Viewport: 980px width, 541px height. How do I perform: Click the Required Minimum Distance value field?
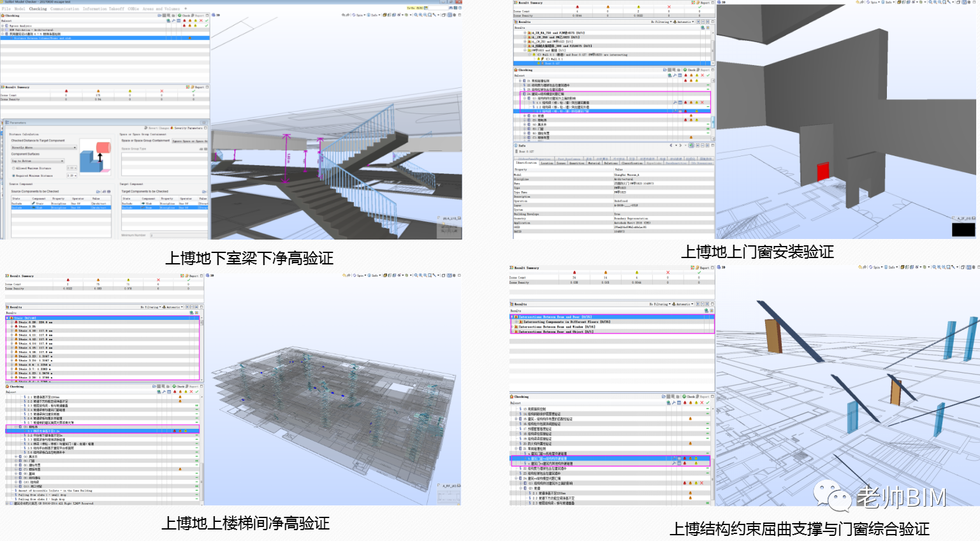click(x=71, y=175)
